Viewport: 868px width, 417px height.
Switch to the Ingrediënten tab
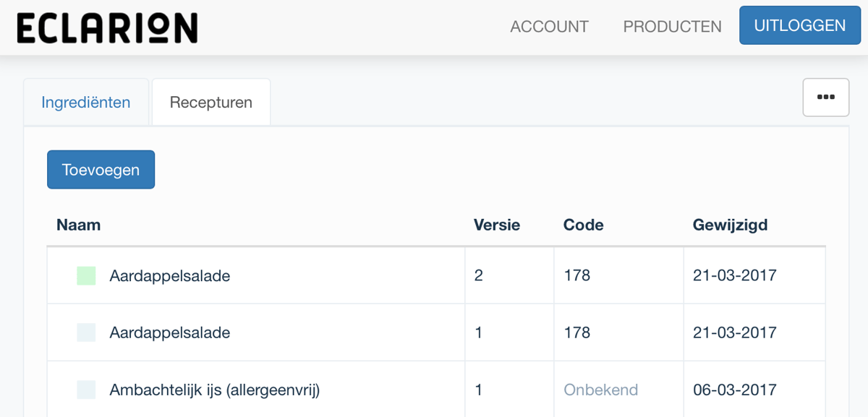pyautogui.click(x=85, y=102)
